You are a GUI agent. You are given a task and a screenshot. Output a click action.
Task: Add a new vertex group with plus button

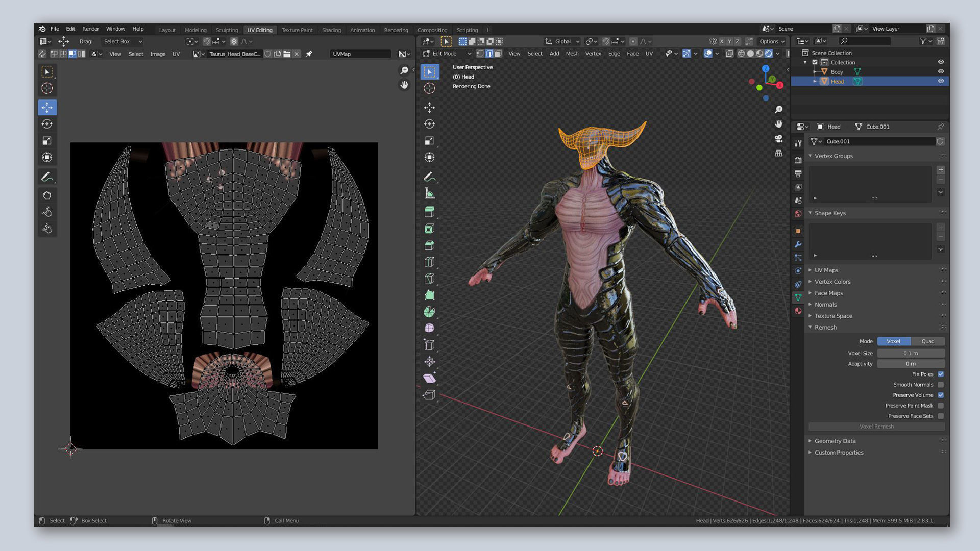941,170
